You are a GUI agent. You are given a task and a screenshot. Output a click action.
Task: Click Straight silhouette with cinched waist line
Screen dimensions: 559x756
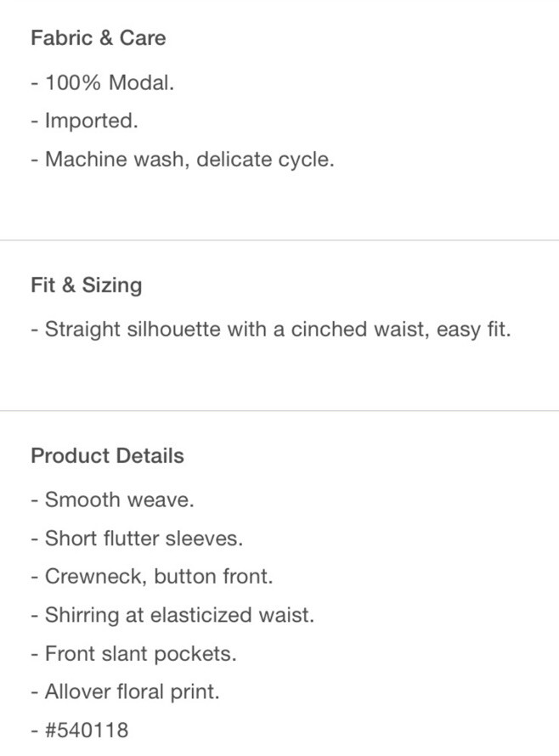(x=271, y=330)
